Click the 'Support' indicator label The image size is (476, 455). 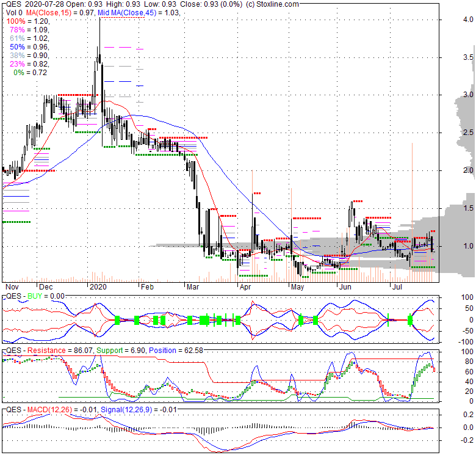(x=110, y=351)
